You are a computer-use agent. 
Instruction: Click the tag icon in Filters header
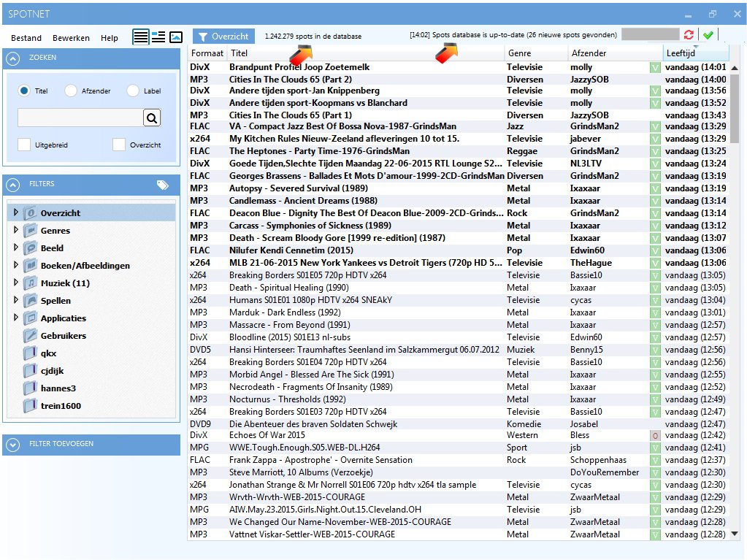tap(162, 185)
